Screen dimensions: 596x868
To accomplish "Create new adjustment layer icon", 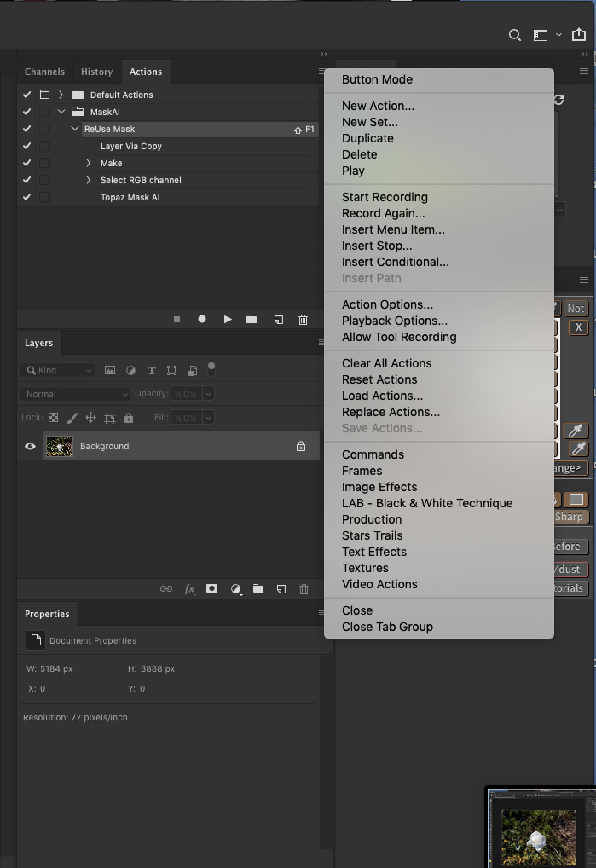I will (x=236, y=589).
